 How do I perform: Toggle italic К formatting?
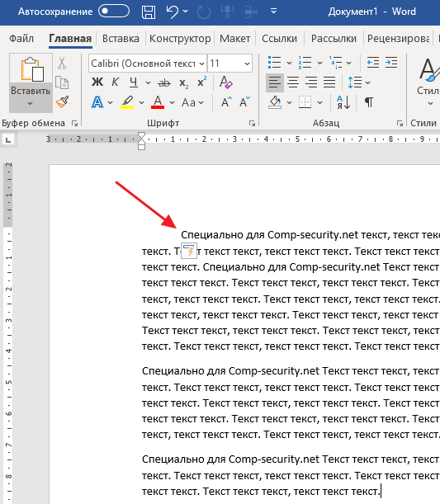115,82
